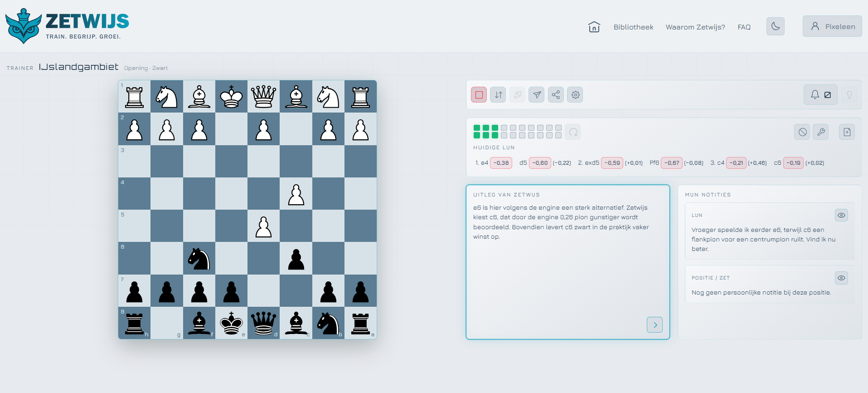
Task: Click the first green progress square
Action: point(477,128)
